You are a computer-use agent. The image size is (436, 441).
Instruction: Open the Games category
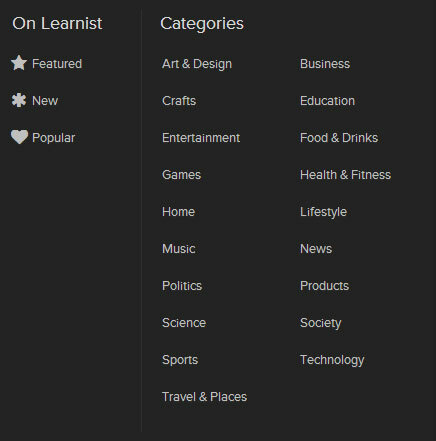pos(182,175)
